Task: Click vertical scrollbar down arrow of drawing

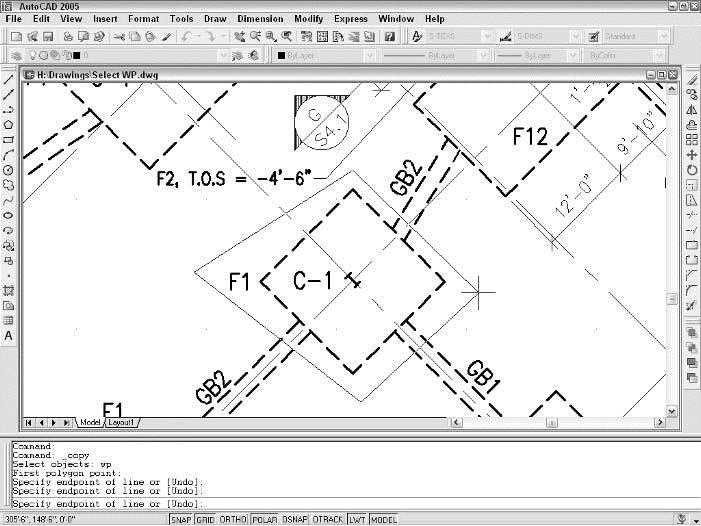Action: [x=672, y=411]
